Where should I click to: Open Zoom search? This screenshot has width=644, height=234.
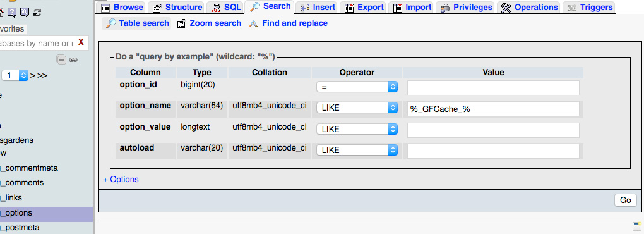pyautogui.click(x=209, y=23)
